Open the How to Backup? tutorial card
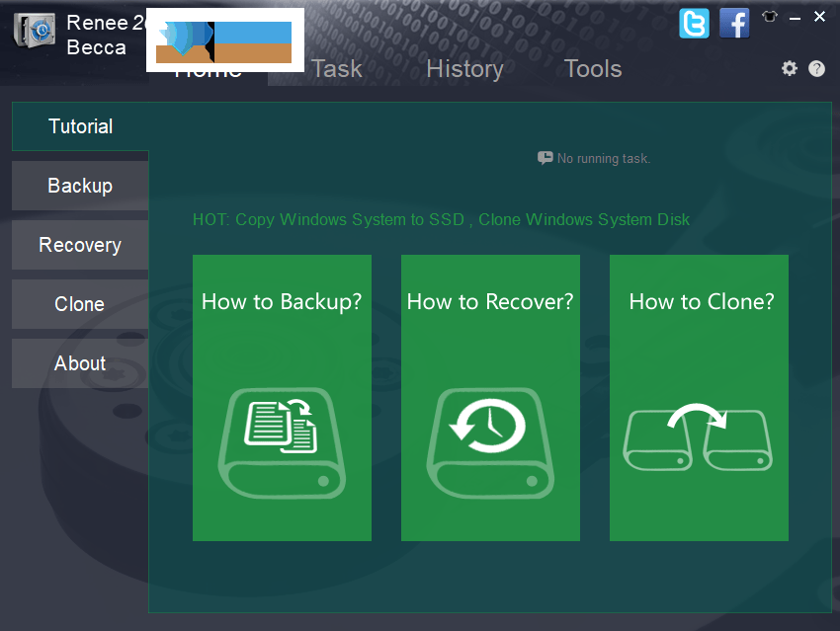The width and height of the screenshot is (840, 631). 282,398
